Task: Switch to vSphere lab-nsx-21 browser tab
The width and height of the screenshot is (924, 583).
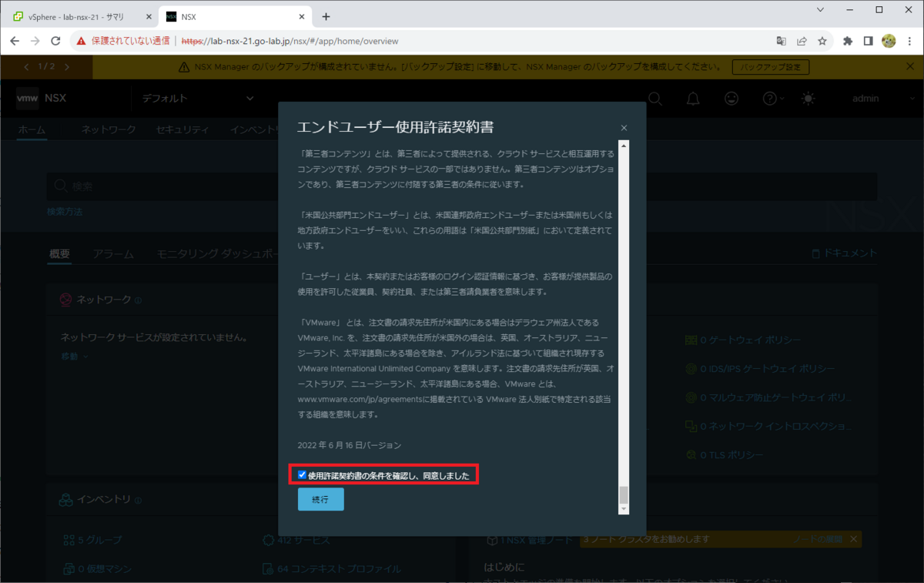Action: click(x=80, y=16)
